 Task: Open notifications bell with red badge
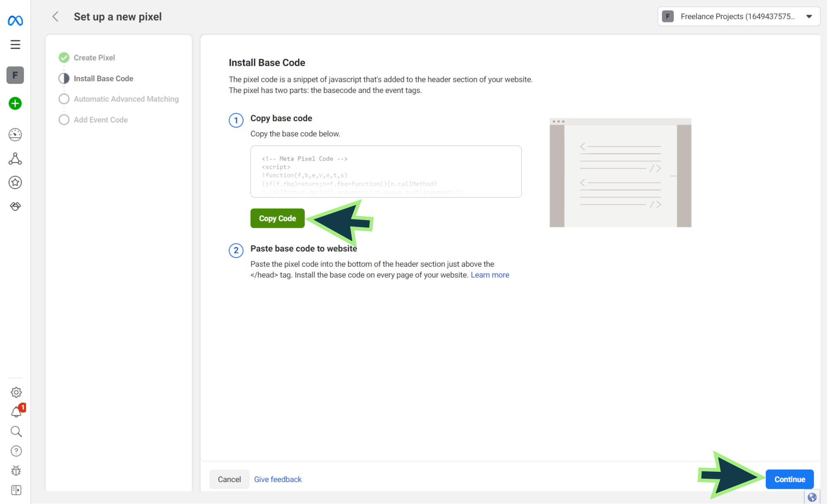coord(16,412)
